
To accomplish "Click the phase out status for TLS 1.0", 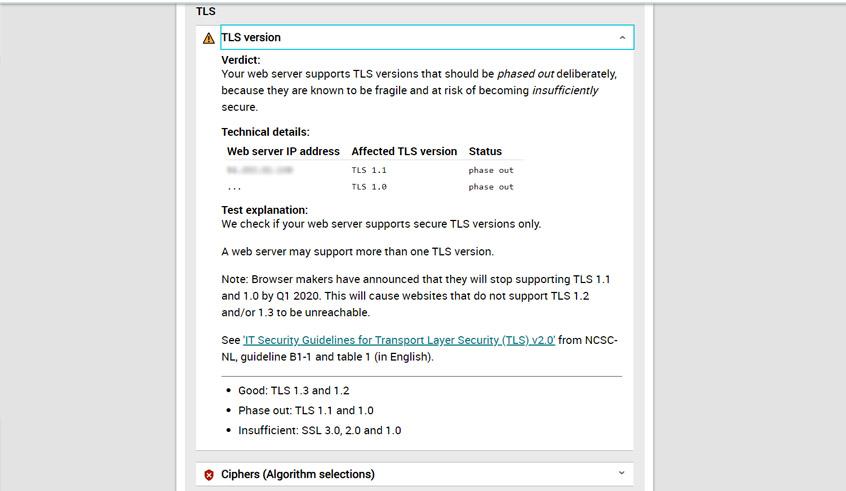I will (x=490, y=187).
